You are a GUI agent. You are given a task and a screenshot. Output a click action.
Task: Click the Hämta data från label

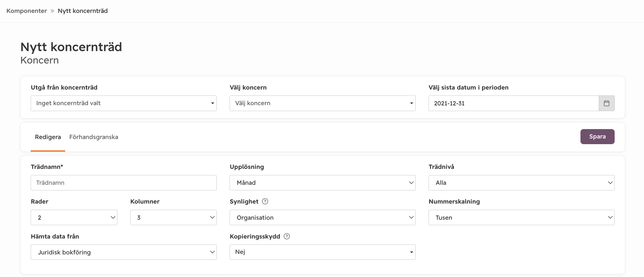(55, 236)
